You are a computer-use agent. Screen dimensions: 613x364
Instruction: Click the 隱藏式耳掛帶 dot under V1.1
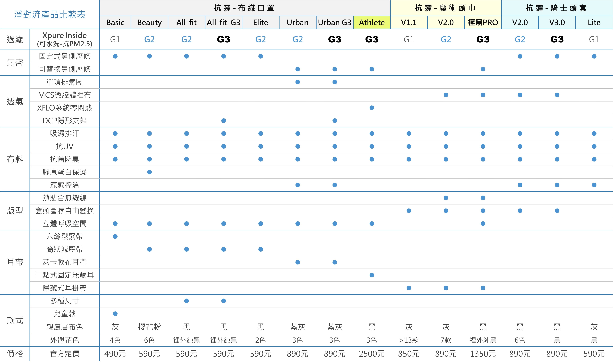pyautogui.click(x=409, y=288)
